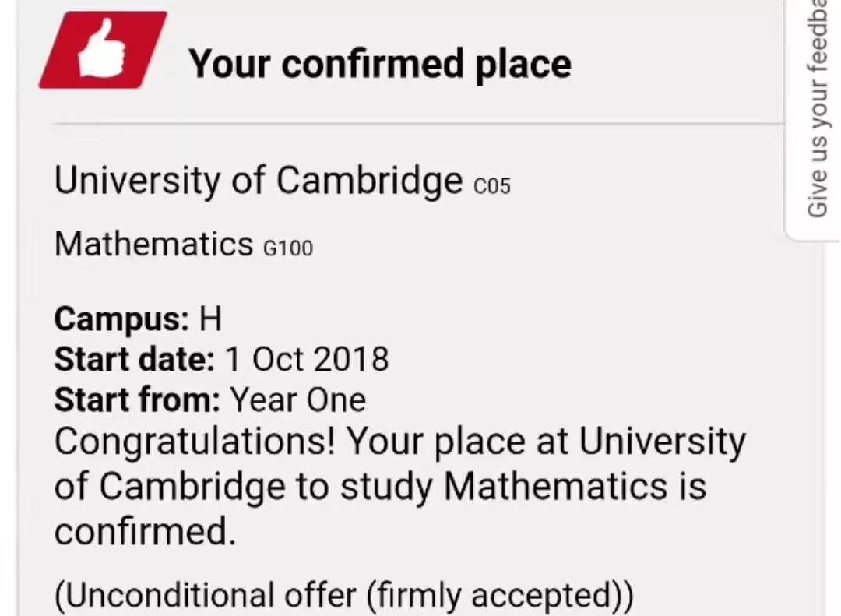
Task: Click the Start from label
Action: [137, 400]
